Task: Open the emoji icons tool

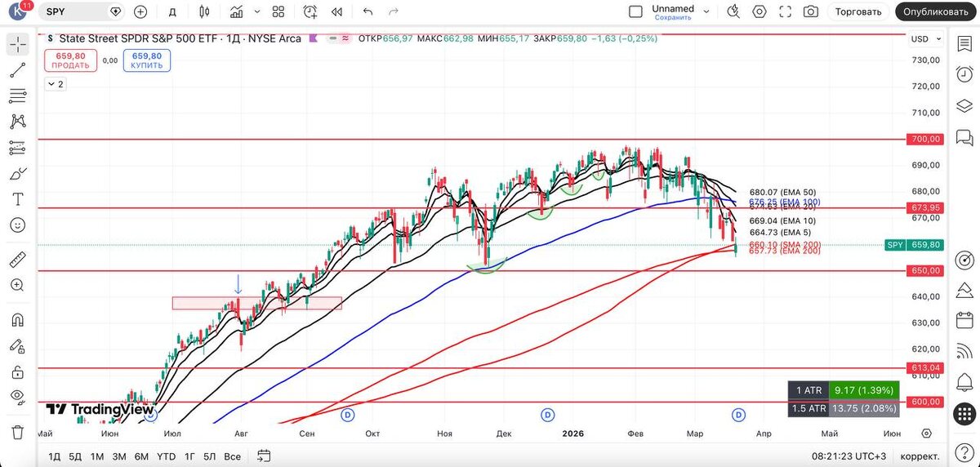Action: (18, 225)
